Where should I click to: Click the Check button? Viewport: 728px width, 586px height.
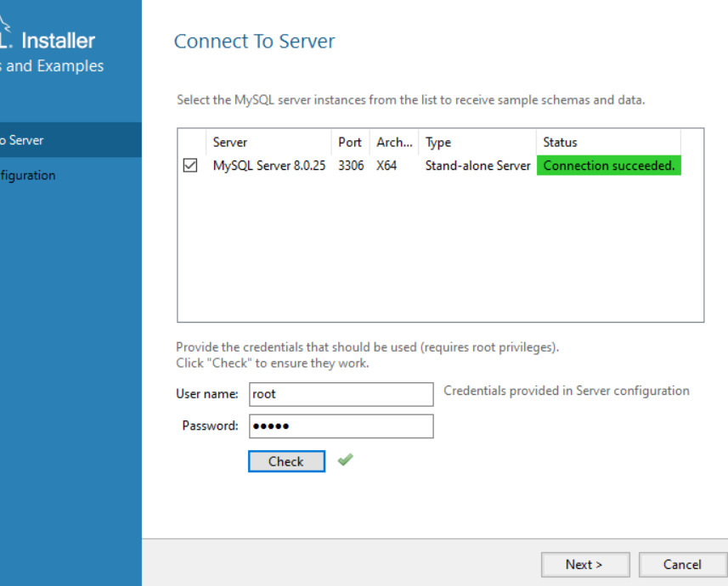286,461
